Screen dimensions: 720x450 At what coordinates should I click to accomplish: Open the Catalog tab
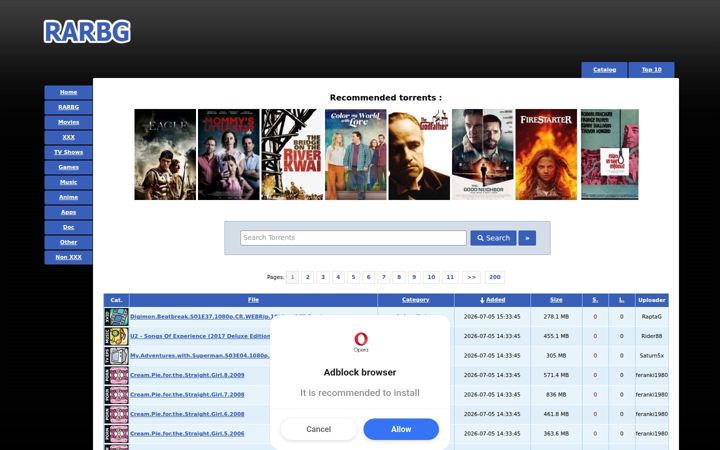coord(604,70)
